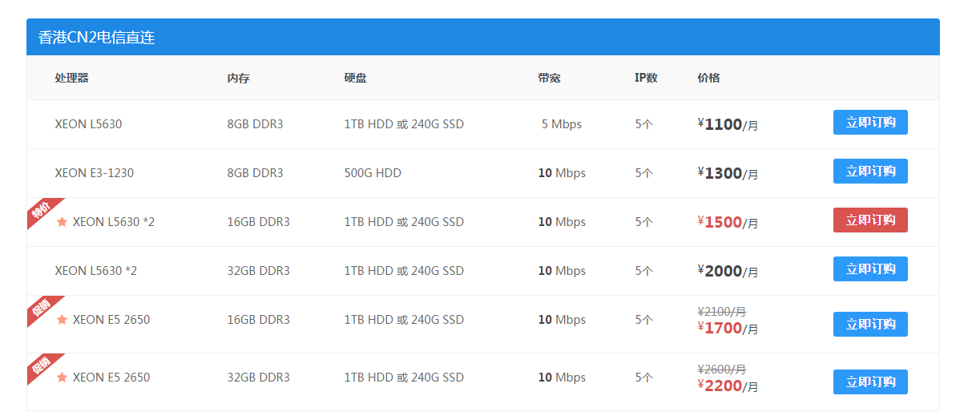Screen dimensions: 980x412
Task: Order the ¥2200 plan with 立即订购
Action: [x=870, y=382]
